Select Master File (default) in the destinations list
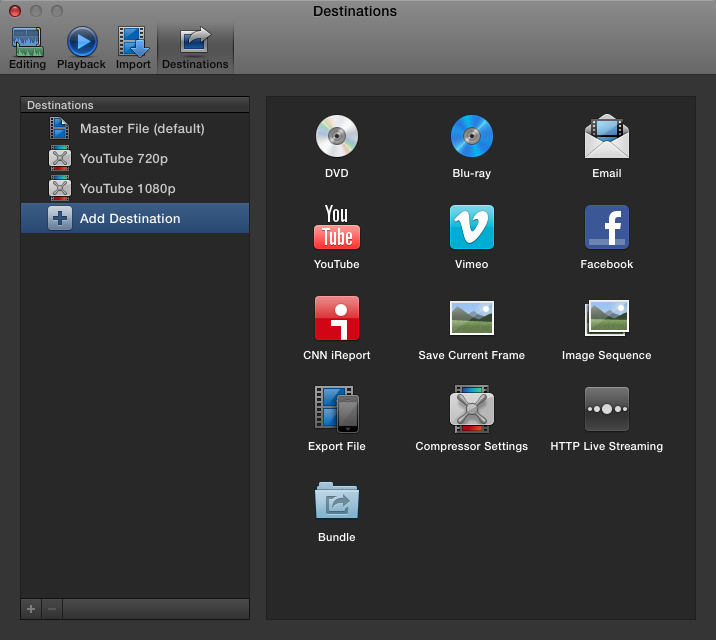The image size is (716, 640). pos(135,128)
